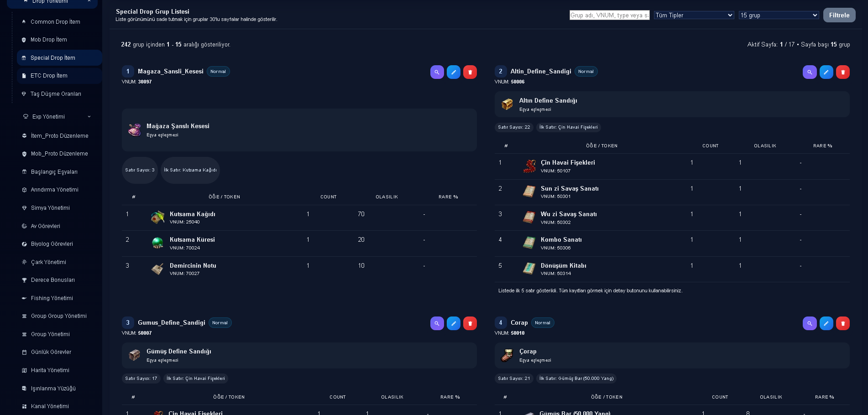Click the Kombo Sanatı book icon

(x=529, y=243)
